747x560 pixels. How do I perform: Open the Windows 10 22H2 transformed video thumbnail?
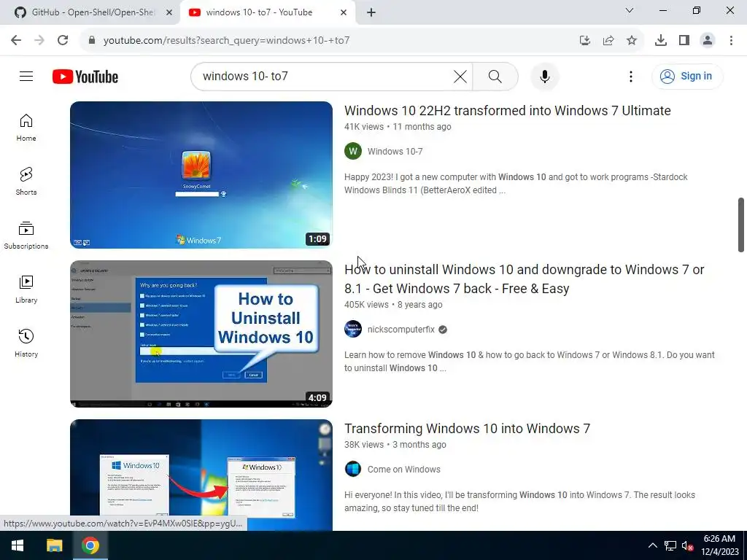(201, 175)
